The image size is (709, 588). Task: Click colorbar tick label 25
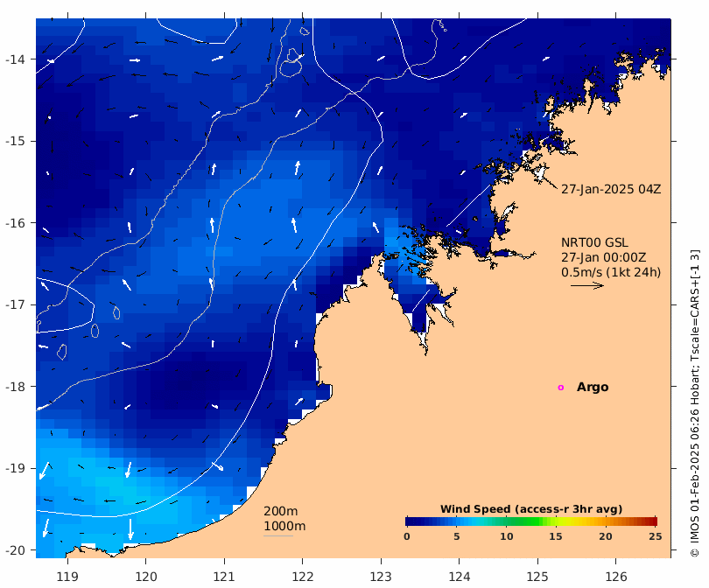coord(656,536)
